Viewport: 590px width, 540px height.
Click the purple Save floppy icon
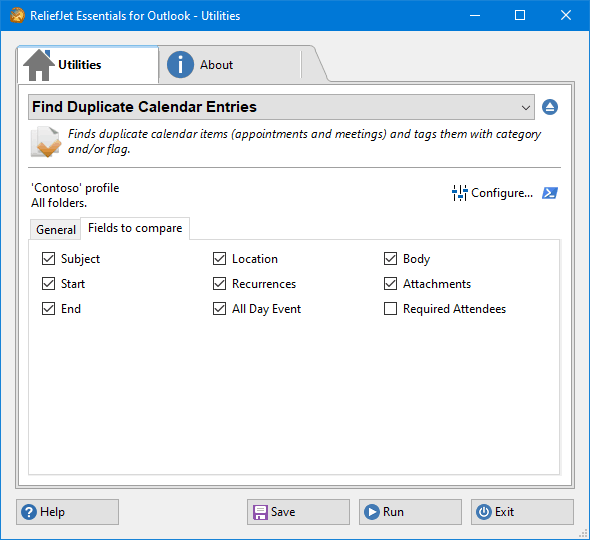pos(260,512)
